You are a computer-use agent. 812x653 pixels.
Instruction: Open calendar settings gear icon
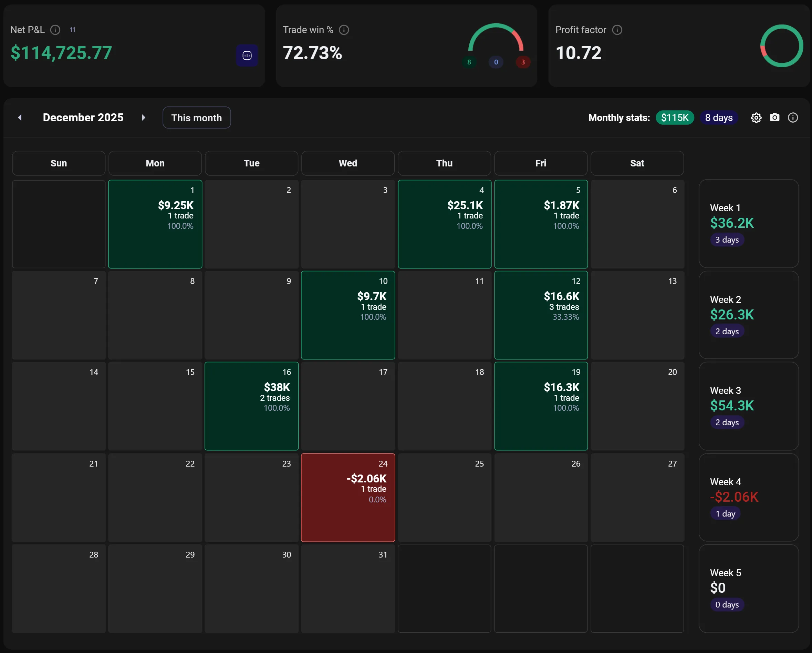756,118
